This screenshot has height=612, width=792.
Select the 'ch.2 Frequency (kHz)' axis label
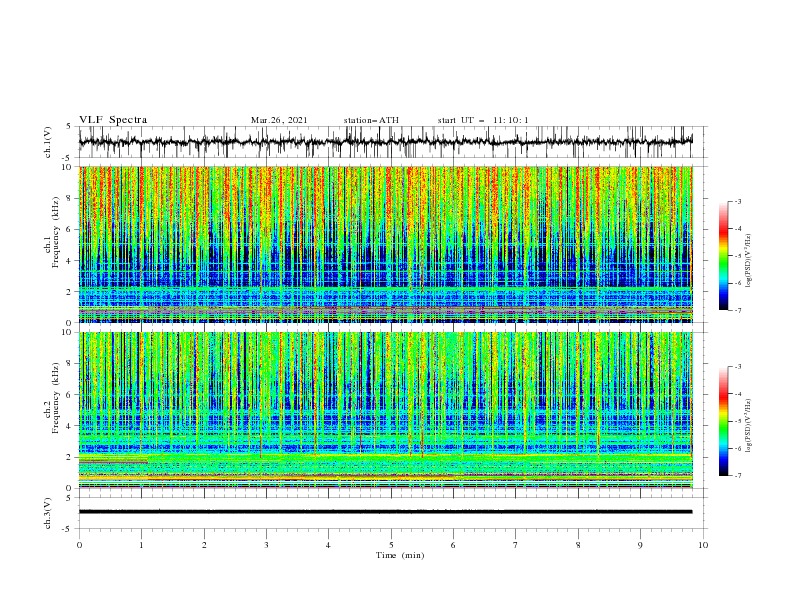(52, 397)
